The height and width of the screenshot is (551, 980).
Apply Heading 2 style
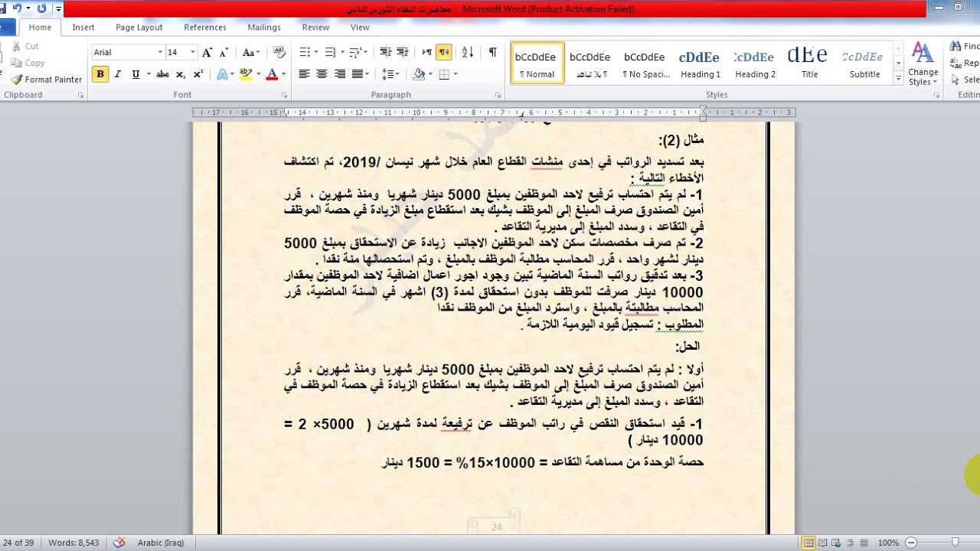coord(754,63)
